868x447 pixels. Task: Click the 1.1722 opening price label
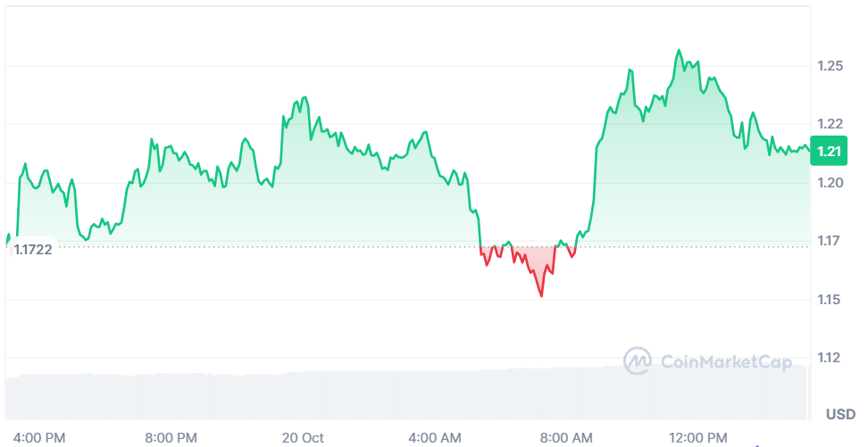click(33, 249)
